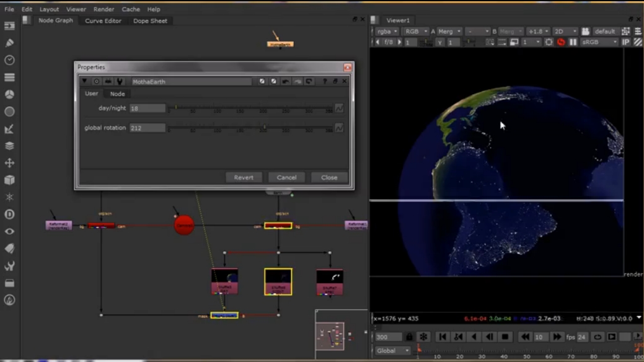Undo the last MothaEarth knob change
Screen dimensions: 644x362
[286, 81]
